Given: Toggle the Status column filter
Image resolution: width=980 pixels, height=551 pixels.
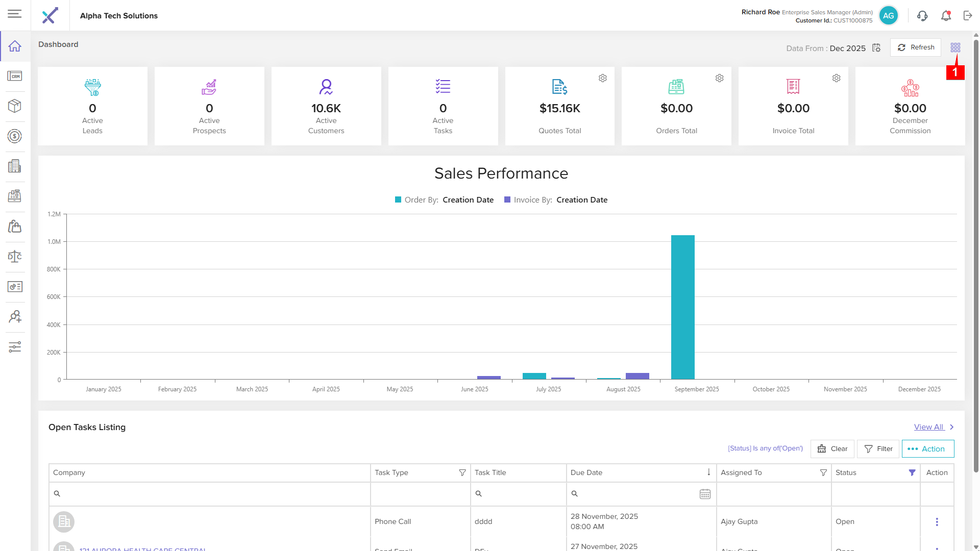Looking at the screenshot, I should tap(912, 473).
